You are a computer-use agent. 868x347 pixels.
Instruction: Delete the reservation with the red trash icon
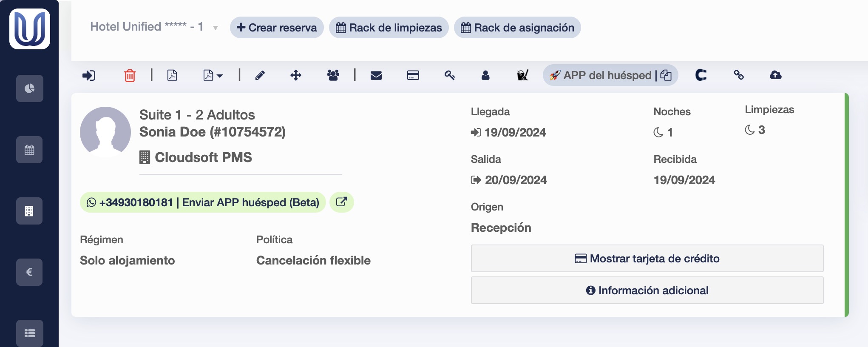pyautogui.click(x=130, y=75)
